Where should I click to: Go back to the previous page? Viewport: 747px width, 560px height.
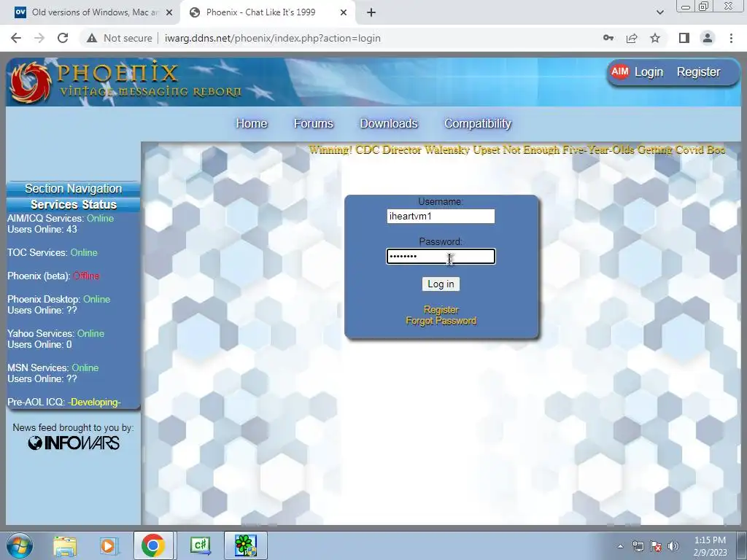click(x=16, y=38)
